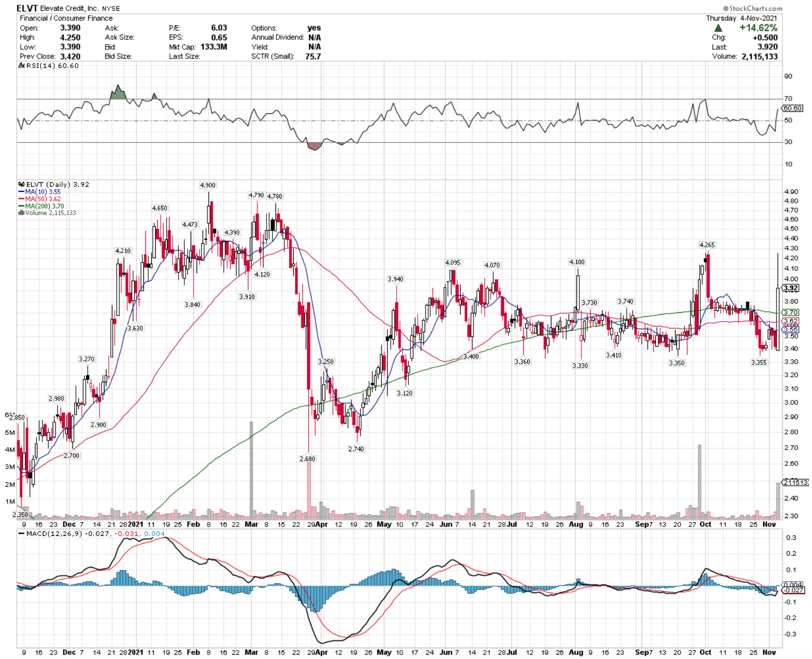Click the 4.900 peak price label
The width and height of the screenshot is (812, 659).
tap(207, 185)
